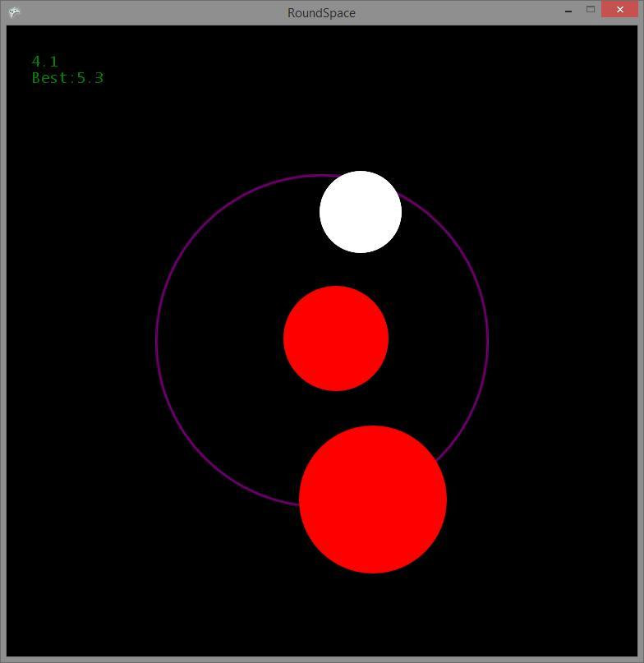The height and width of the screenshot is (663, 644).
Task: Close the RoundSpace window
Action: click(x=619, y=9)
